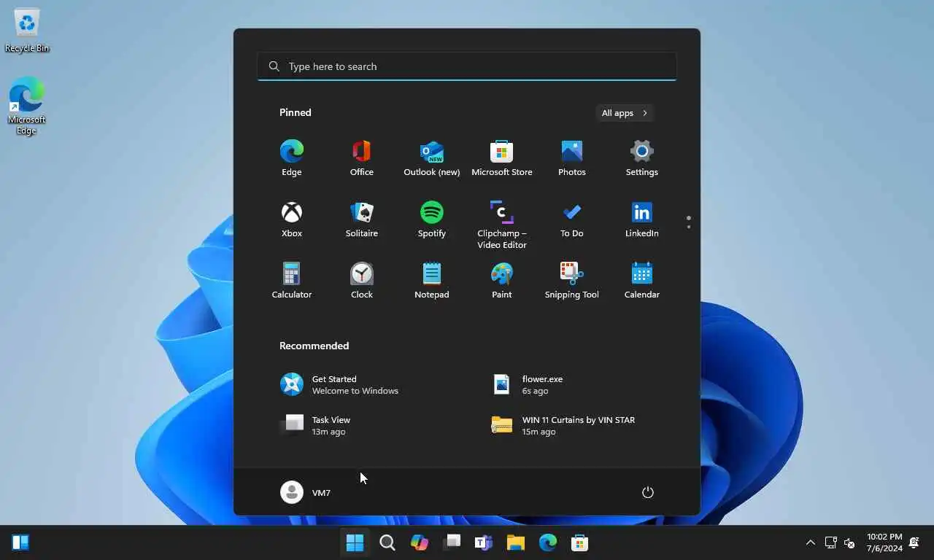Open File Explorer on taskbar
Viewport: 934px width, 560px height.
point(516,542)
